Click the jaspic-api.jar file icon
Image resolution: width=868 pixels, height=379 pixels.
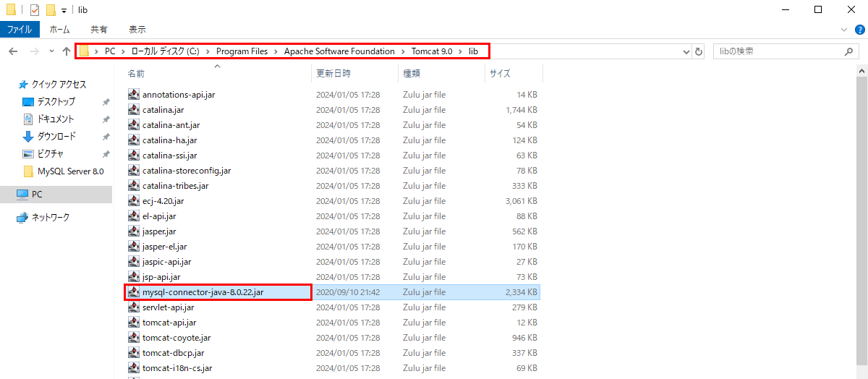pyautogui.click(x=133, y=262)
